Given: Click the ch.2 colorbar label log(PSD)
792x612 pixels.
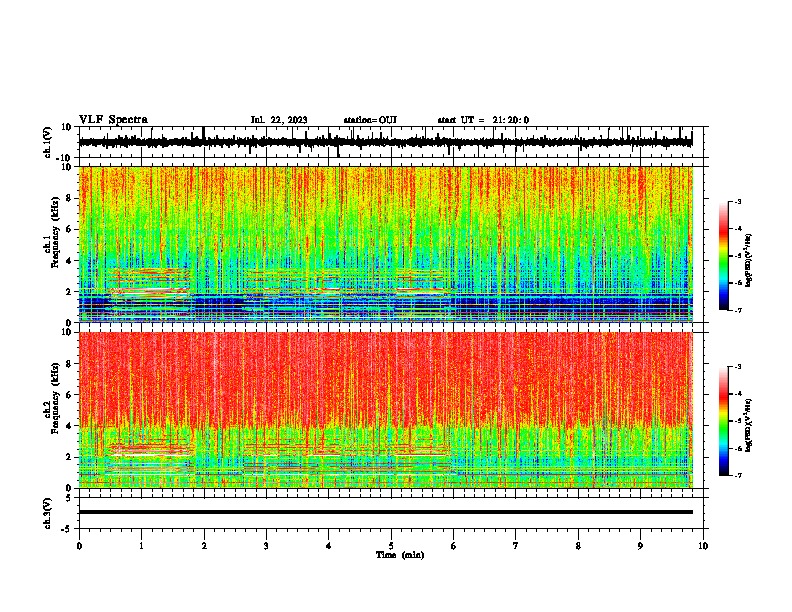Looking at the screenshot, I should pyautogui.click(x=749, y=425).
